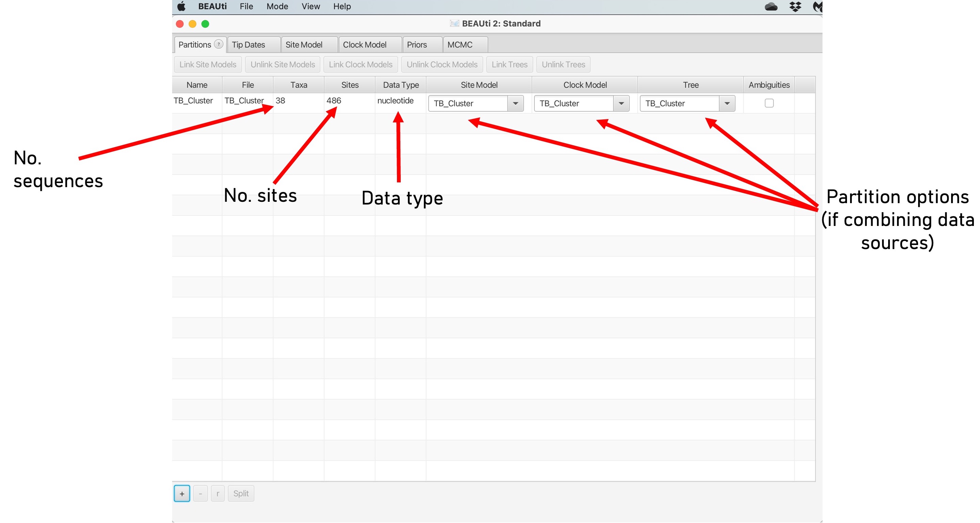The image size is (980, 523).
Task: Expand the Tree TB_Cluster dropdown
Action: pos(727,103)
